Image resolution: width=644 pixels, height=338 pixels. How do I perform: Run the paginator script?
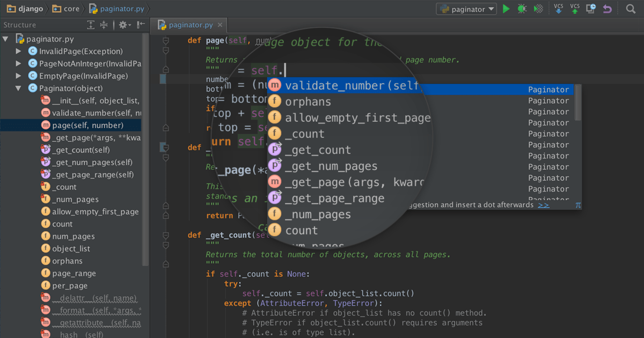(506, 9)
